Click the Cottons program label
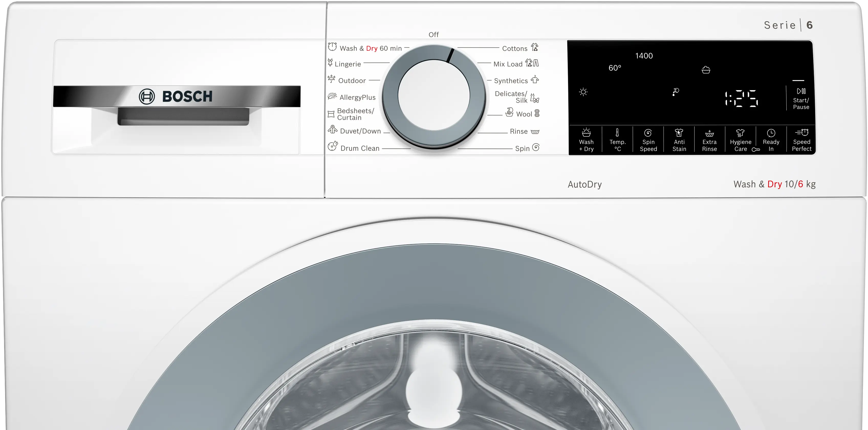The height and width of the screenshot is (430, 868). pos(515,49)
